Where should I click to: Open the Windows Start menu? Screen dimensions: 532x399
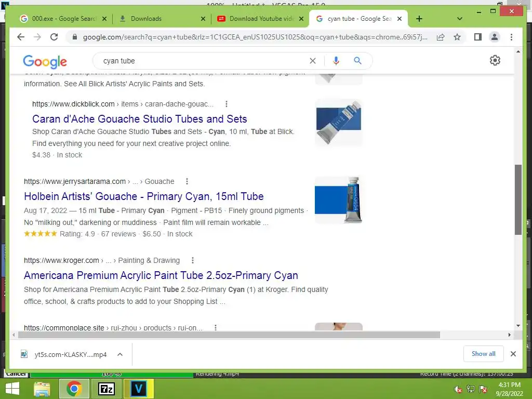tap(13, 389)
